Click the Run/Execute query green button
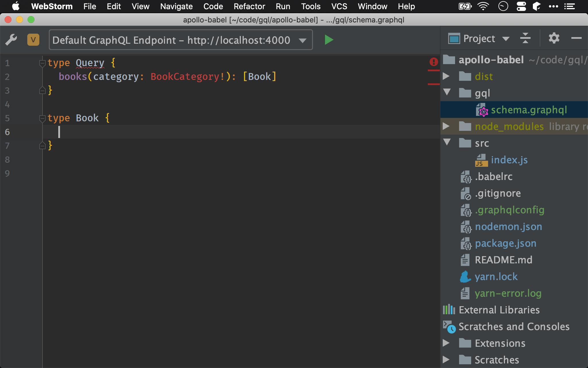 pos(329,40)
